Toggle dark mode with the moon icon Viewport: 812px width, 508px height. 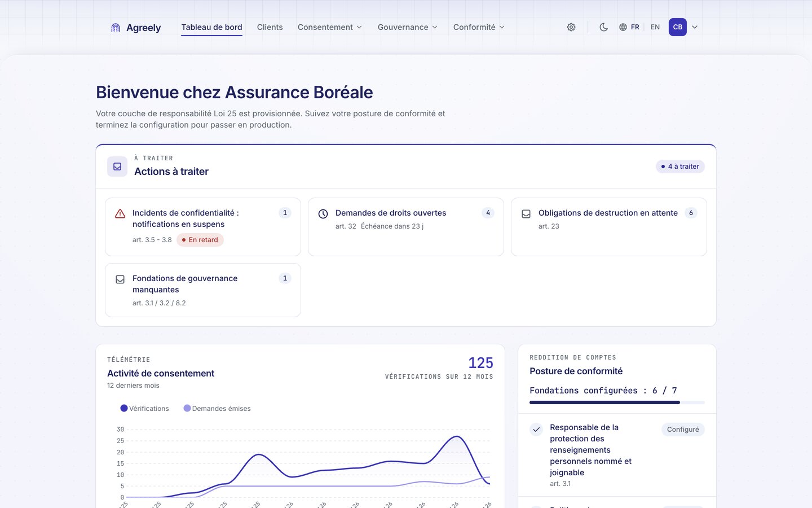[603, 27]
